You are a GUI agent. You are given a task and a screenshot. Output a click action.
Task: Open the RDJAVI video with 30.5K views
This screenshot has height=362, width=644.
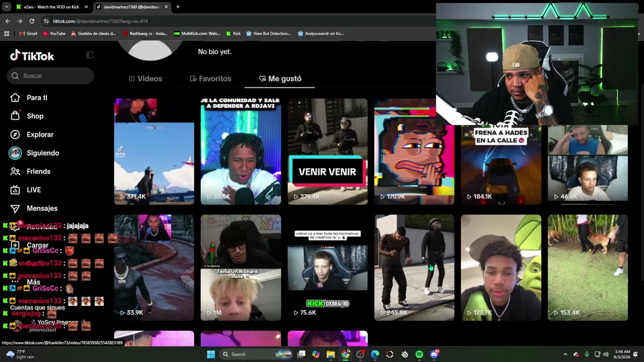click(x=241, y=151)
